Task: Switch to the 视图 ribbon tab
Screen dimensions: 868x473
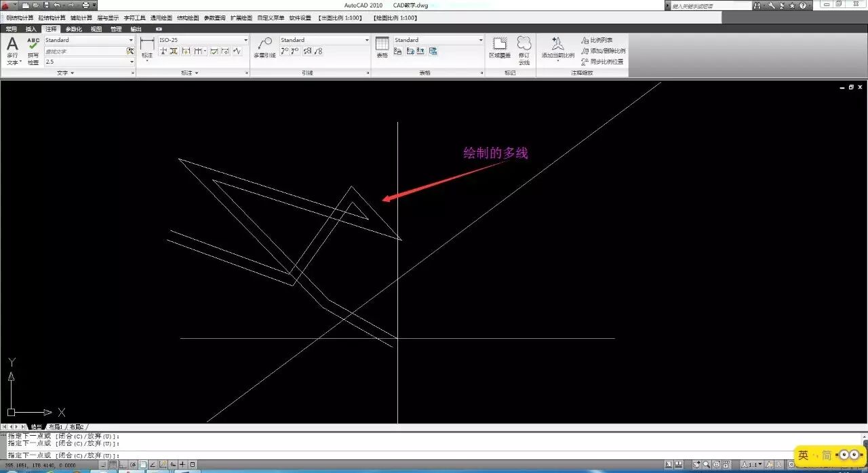Action: (96, 29)
